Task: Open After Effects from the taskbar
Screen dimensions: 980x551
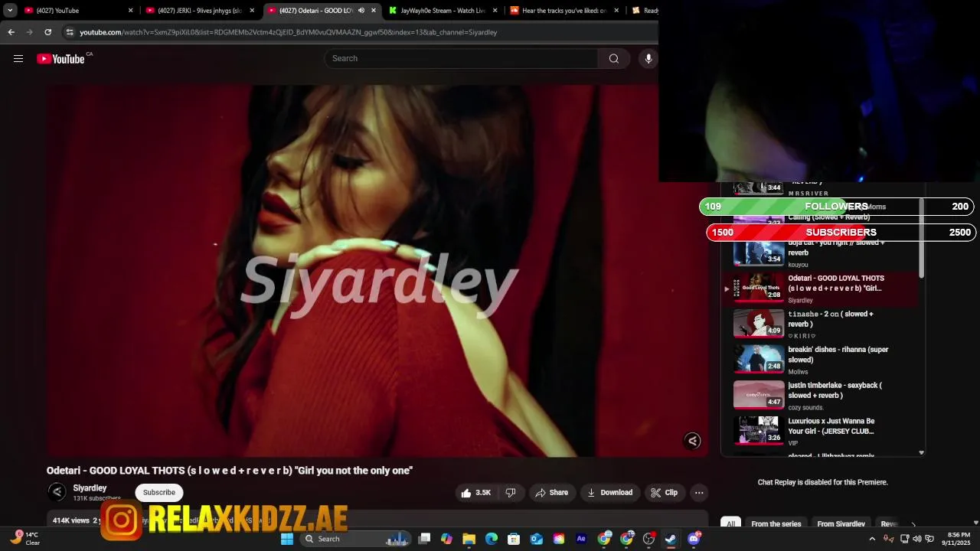Action: point(581,539)
